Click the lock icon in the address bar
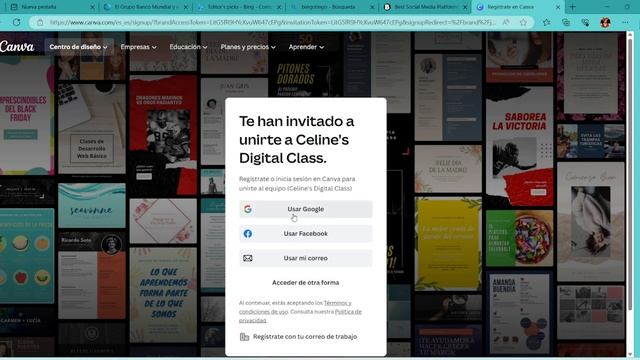 click(x=40, y=22)
